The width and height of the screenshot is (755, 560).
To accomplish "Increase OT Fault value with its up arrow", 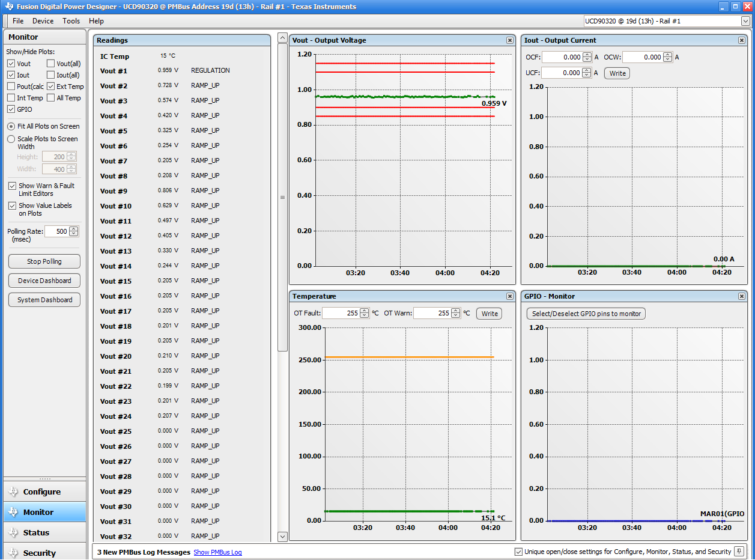I will (x=364, y=311).
